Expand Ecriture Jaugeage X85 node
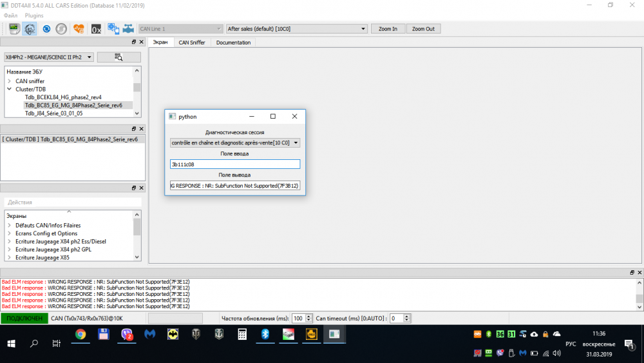 pyautogui.click(x=10, y=257)
